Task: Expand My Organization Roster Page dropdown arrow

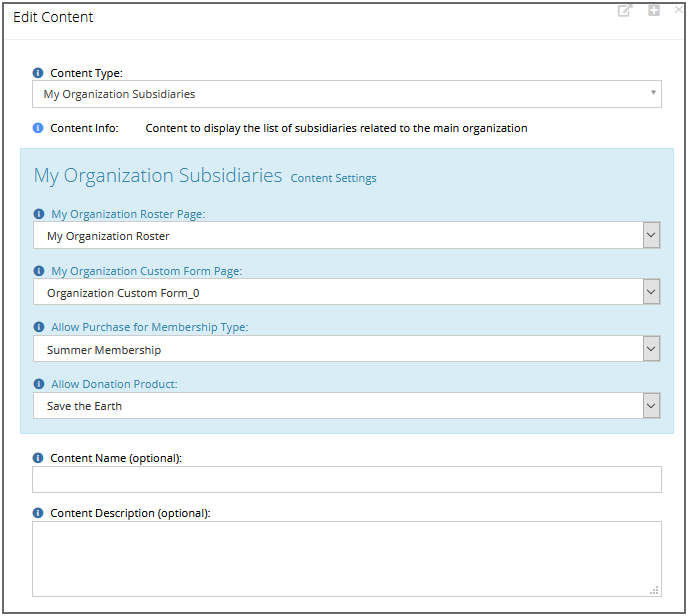Action: click(652, 235)
